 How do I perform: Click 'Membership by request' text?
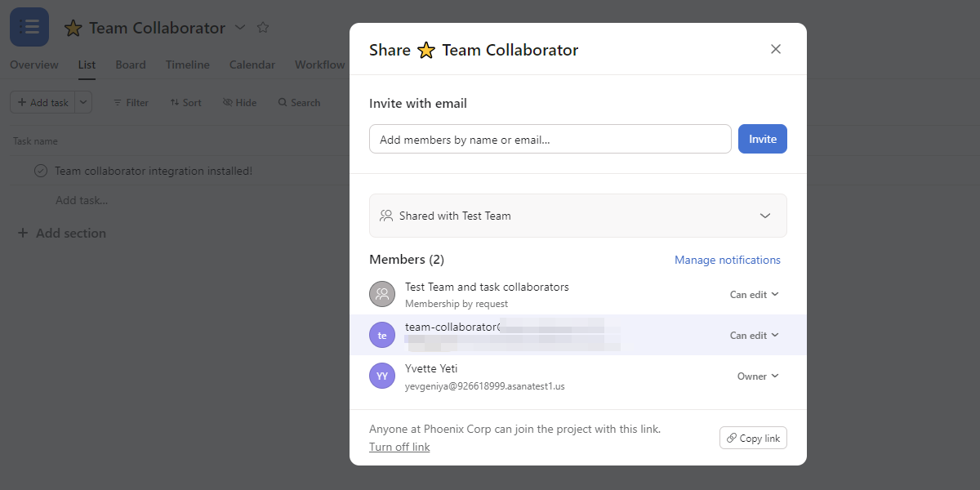[457, 304]
